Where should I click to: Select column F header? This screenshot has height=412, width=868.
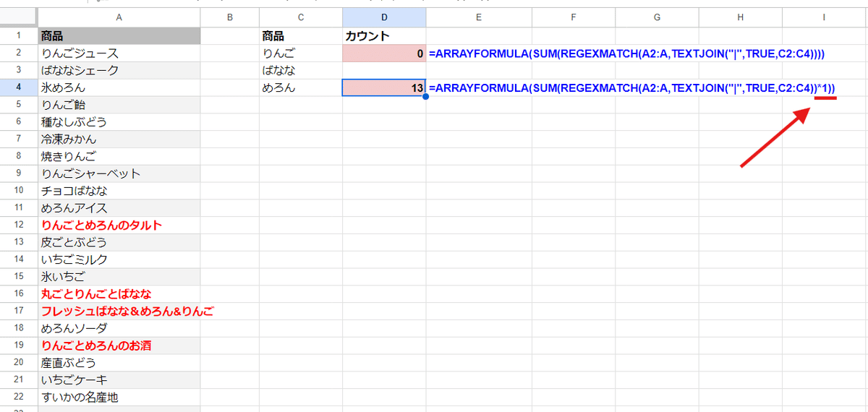(572, 17)
